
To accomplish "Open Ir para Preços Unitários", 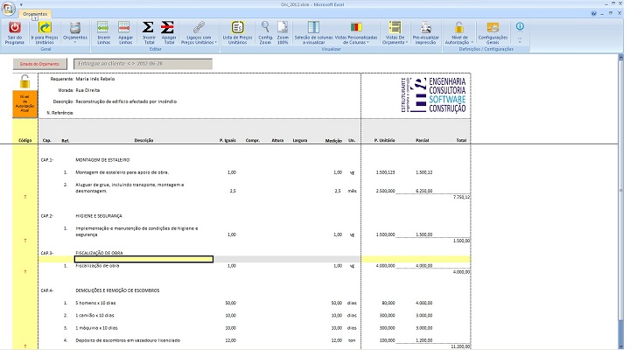I will (45, 28).
